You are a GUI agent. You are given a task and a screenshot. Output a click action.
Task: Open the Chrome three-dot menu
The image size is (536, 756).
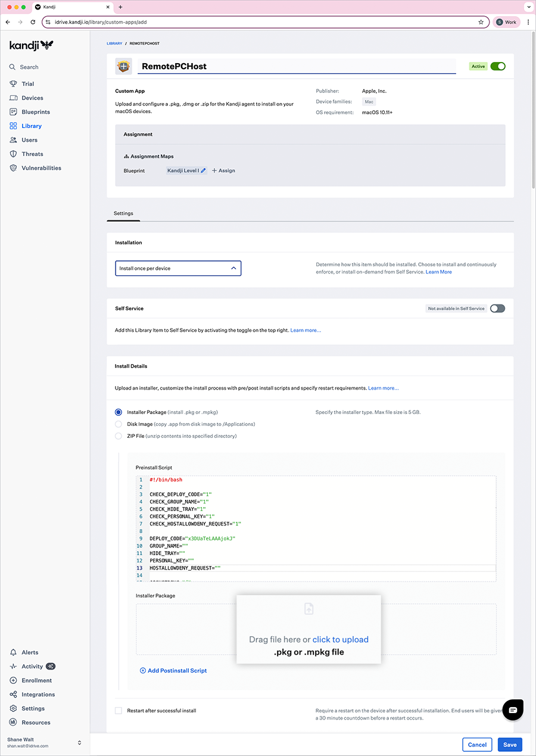528,22
